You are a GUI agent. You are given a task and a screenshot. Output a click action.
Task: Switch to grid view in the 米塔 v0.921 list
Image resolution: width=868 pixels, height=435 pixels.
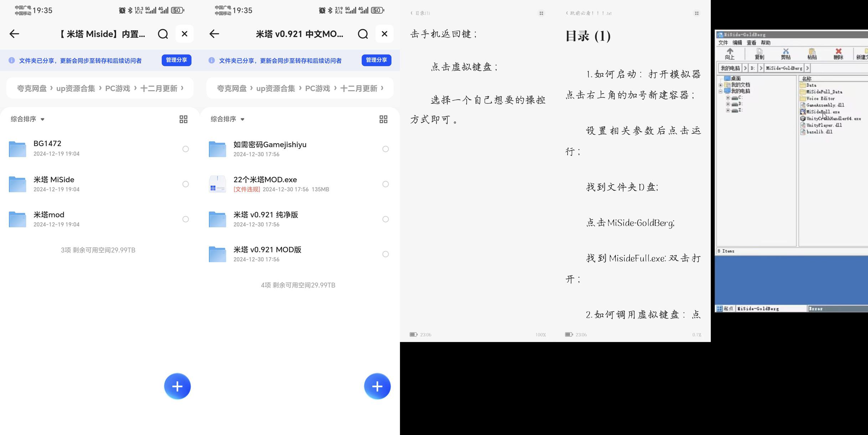pyautogui.click(x=383, y=119)
